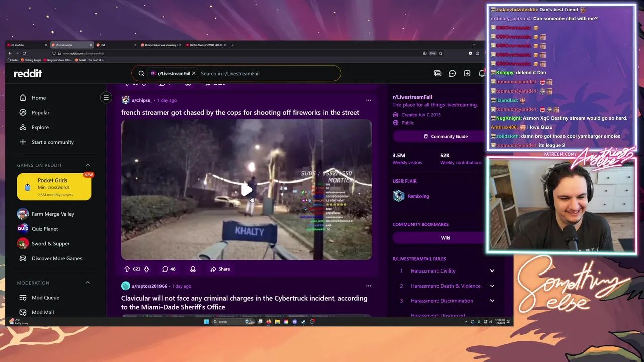The width and height of the screenshot is (644, 362).
Task: Open options menu for Clavicular post
Action: click(369, 286)
